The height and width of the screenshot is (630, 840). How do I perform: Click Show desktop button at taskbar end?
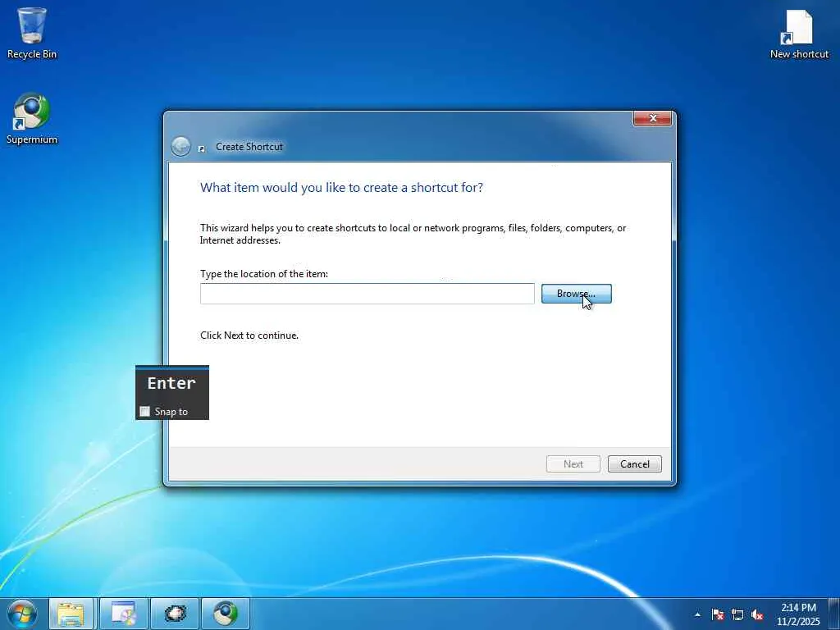click(834, 614)
